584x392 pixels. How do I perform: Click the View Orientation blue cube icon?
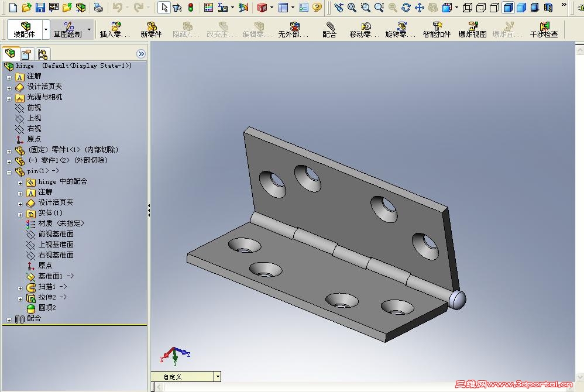click(x=447, y=7)
